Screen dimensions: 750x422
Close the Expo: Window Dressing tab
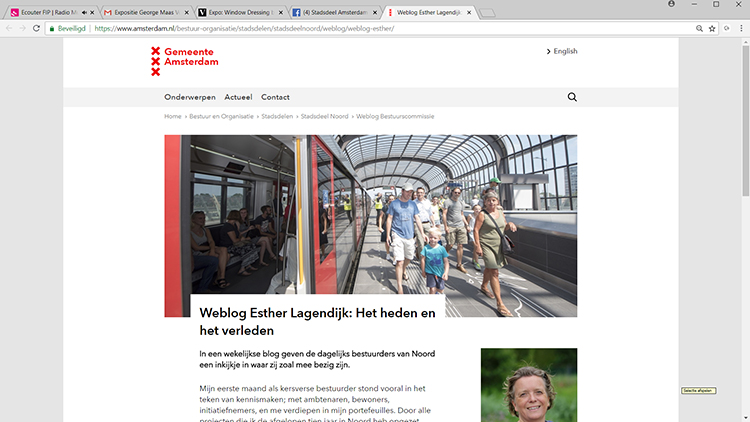(x=281, y=12)
